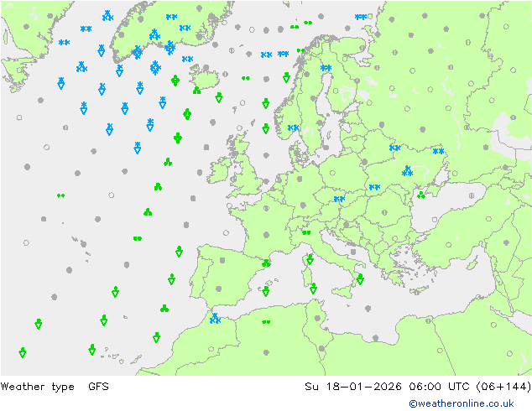Select the 'Su 18-01-2026' forecast date text
532x411 pixels.
pyautogui.click(x=353, y=386)
